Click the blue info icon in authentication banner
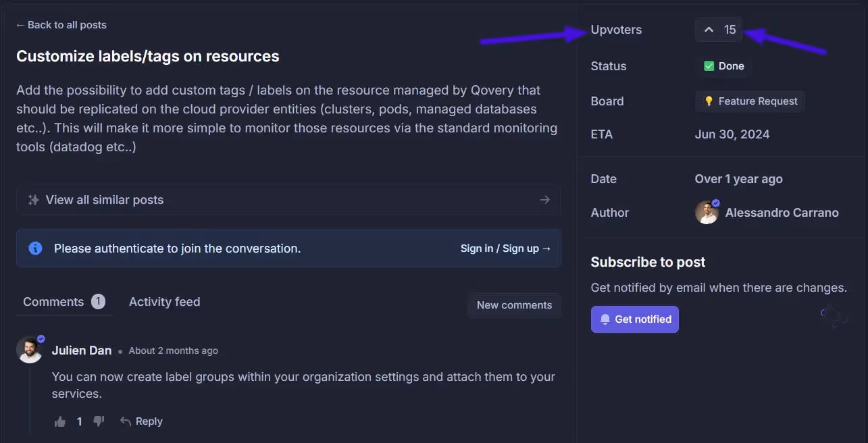Screen dimensions: 868x443 [34, 248]
